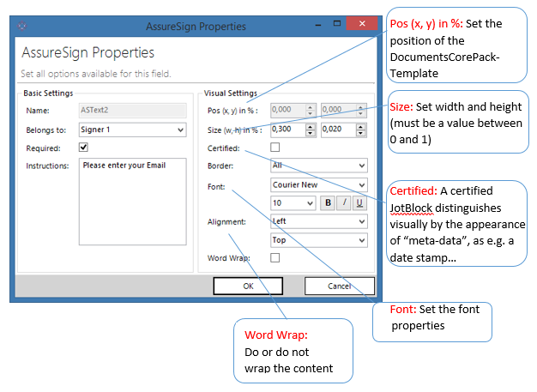Decrease the Size width spinner value
The image size is (537, 392).
click(x=311, y=133)
